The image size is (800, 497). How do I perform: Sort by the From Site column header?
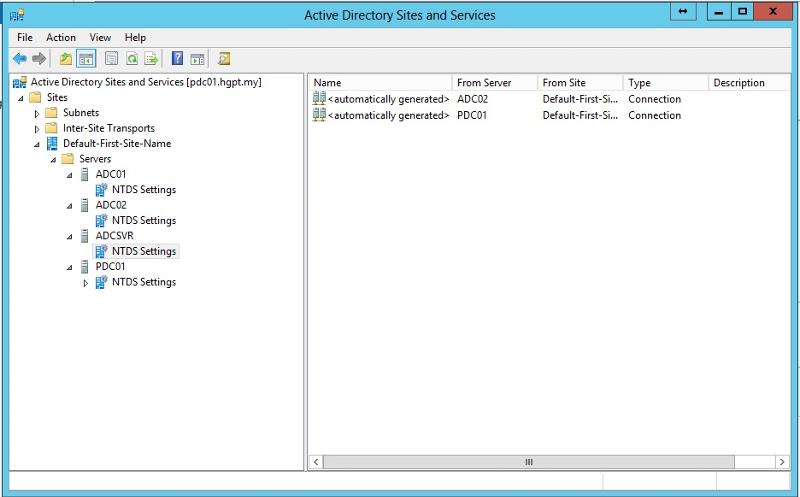pos(581,82)
